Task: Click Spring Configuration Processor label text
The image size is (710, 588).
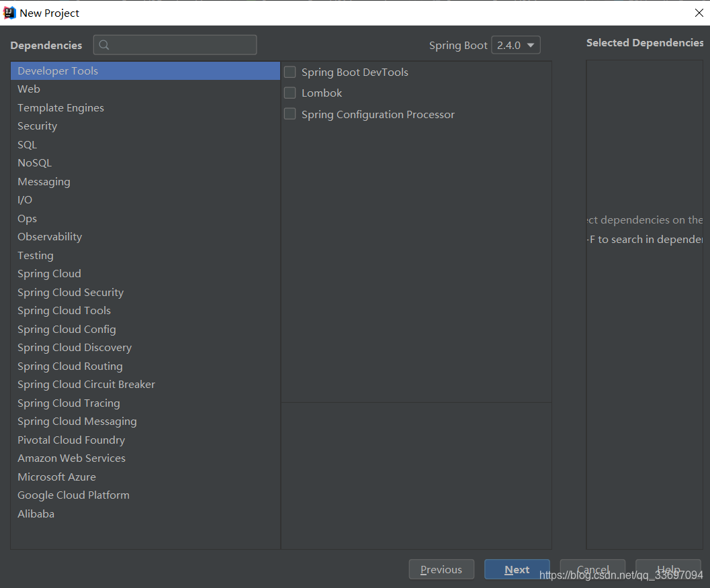Action: [x=378, y=114]
